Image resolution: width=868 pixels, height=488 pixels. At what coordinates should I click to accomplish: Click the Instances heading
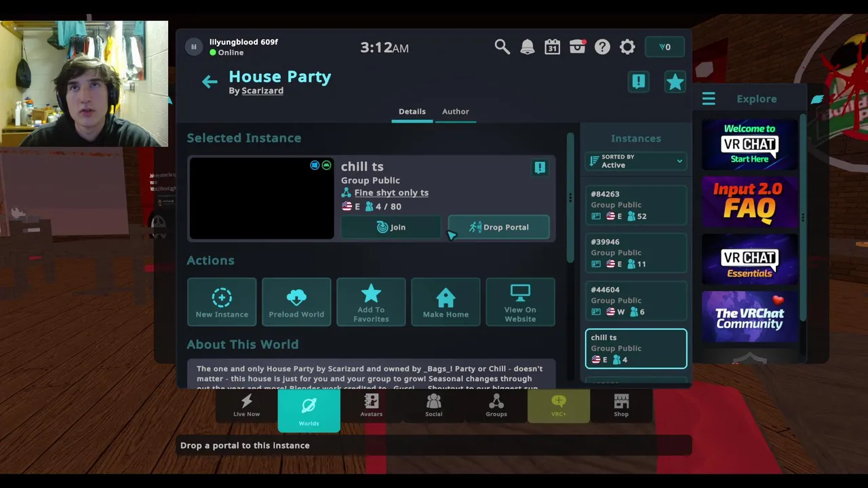635,138
